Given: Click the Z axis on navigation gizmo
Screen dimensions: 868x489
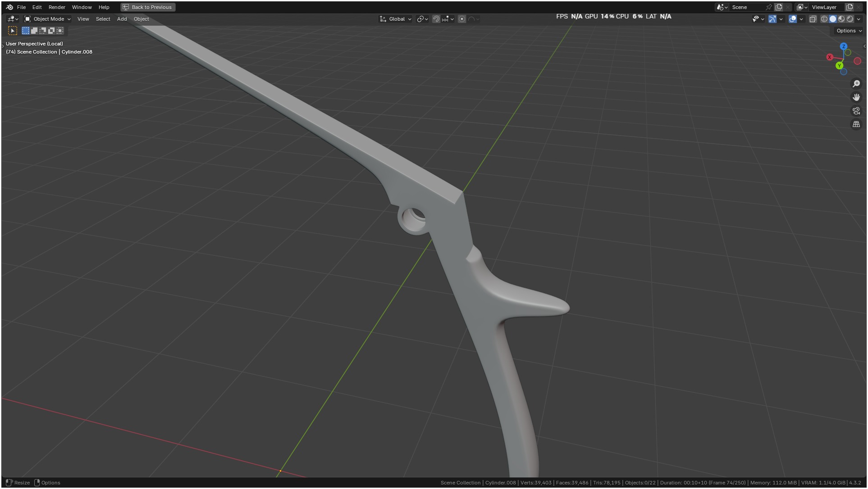Looking at the screenshot, I should (x=844, y=46).
